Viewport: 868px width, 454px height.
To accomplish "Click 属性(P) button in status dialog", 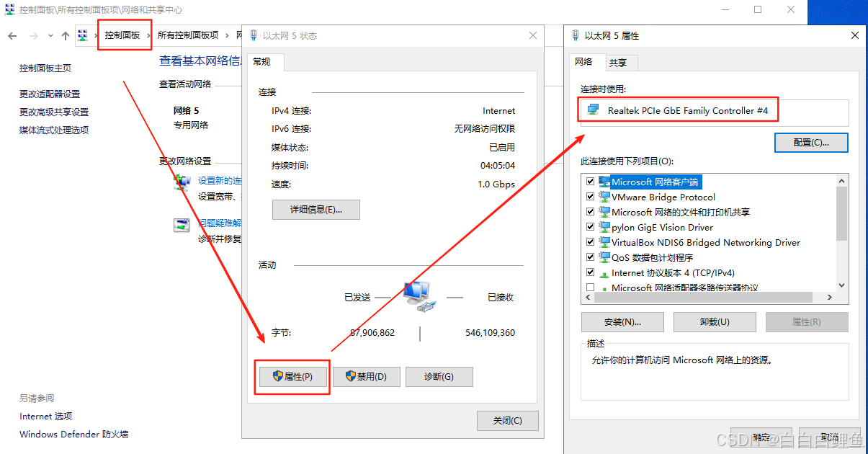I will pos(292,377).
